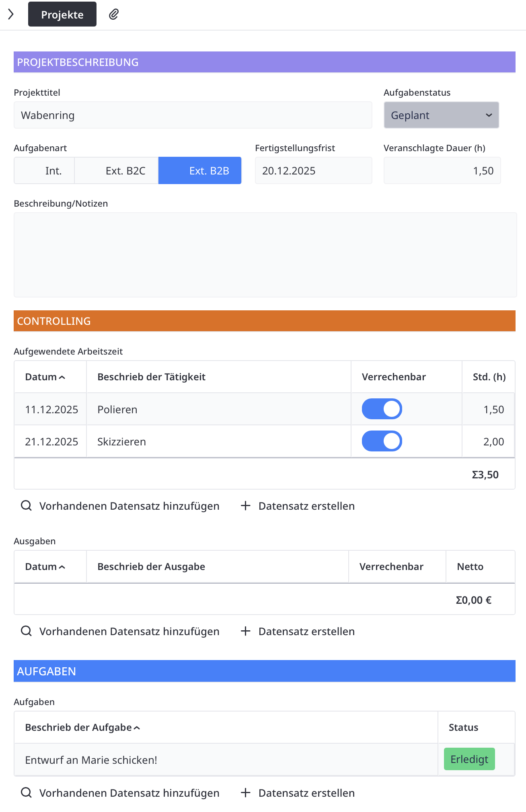
Task: Open the Projekte tab
Action: click(62, 14)
